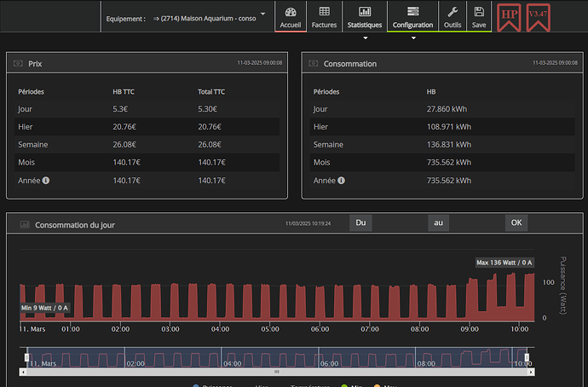Click the HB column header in Consommation
Screen dimensions: 588x387
431,92
